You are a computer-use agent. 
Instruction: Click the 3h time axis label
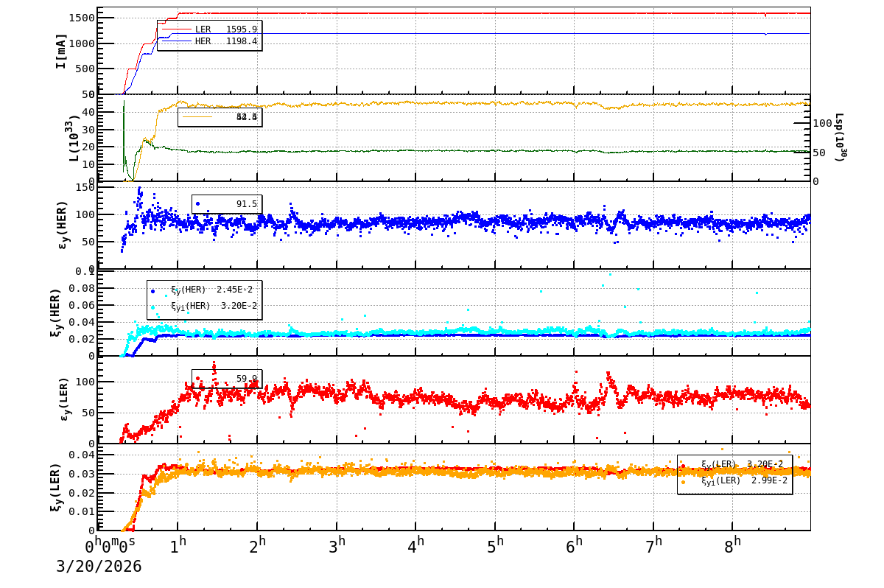click(337, 545)
